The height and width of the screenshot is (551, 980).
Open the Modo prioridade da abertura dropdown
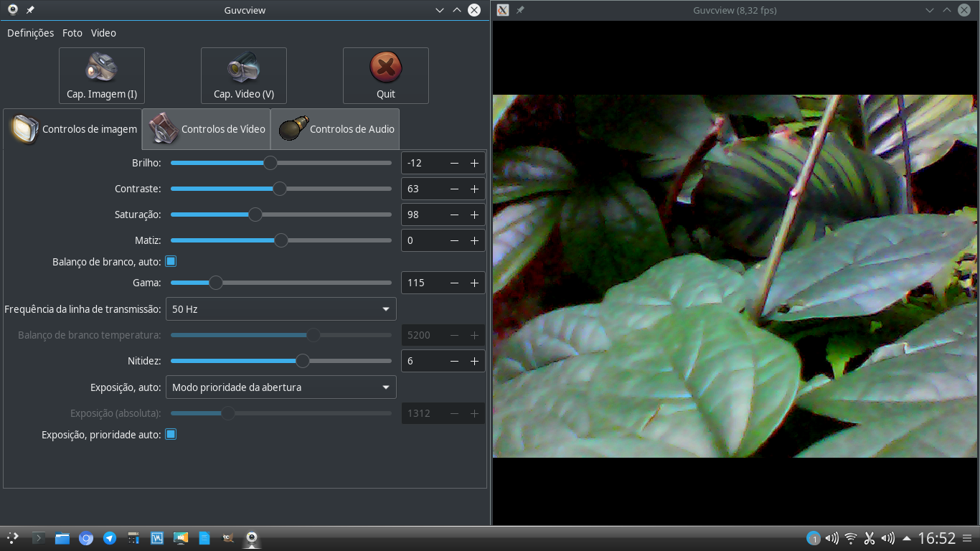tap(281, 387)
